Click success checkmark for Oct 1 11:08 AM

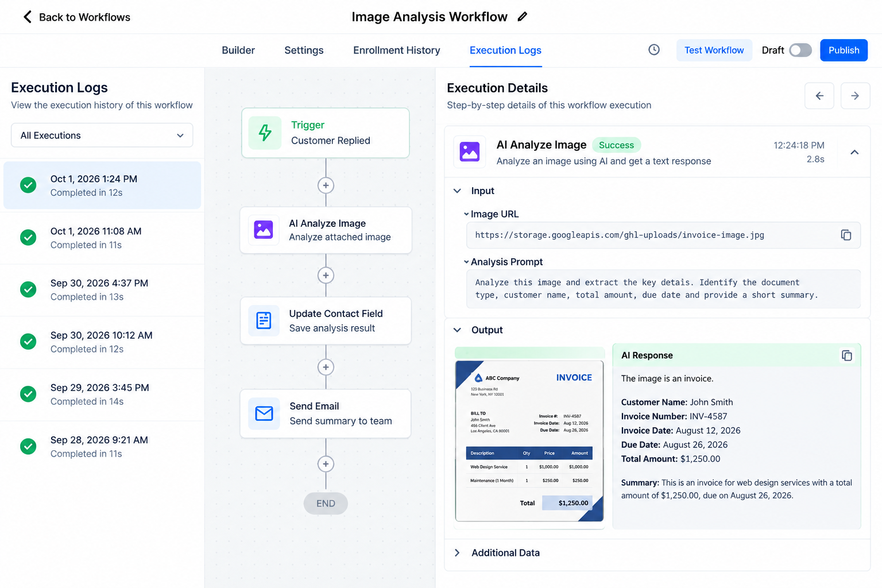(28, 237)
